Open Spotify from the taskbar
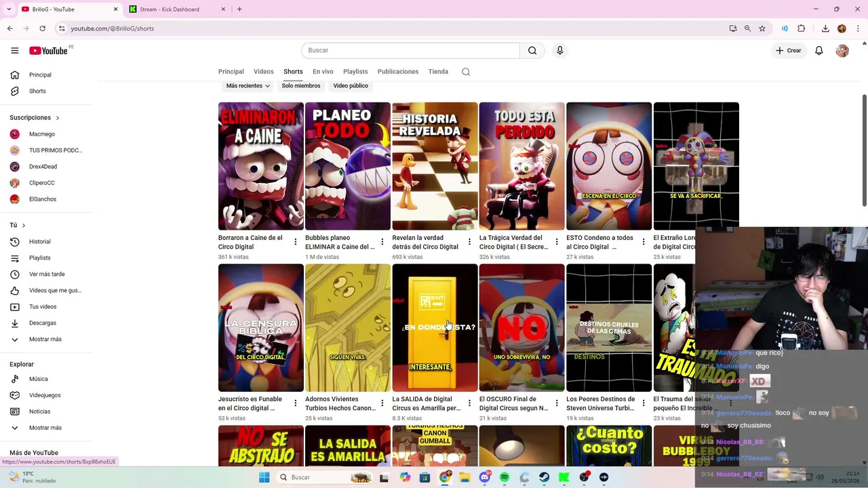Image resolution: width=868 pixels, height=488 pixels. [x=505, y=477]
